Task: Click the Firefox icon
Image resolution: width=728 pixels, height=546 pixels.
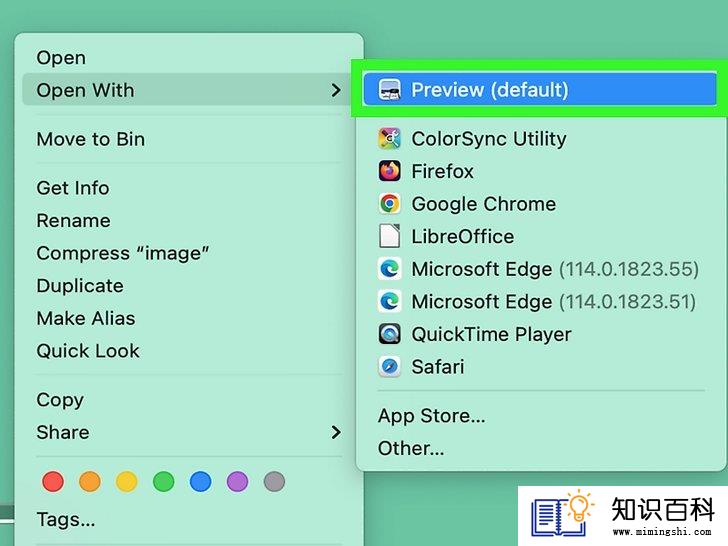Action: (390, 171)
